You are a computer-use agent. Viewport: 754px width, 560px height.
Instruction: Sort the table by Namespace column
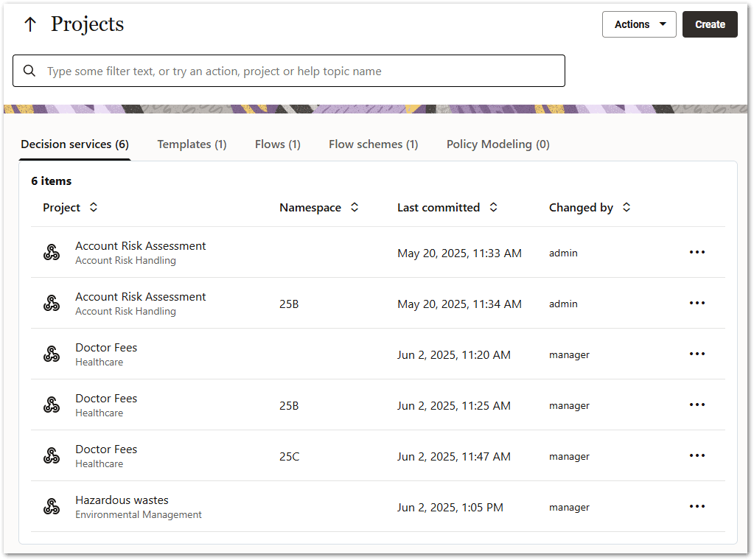click(355, 207)
